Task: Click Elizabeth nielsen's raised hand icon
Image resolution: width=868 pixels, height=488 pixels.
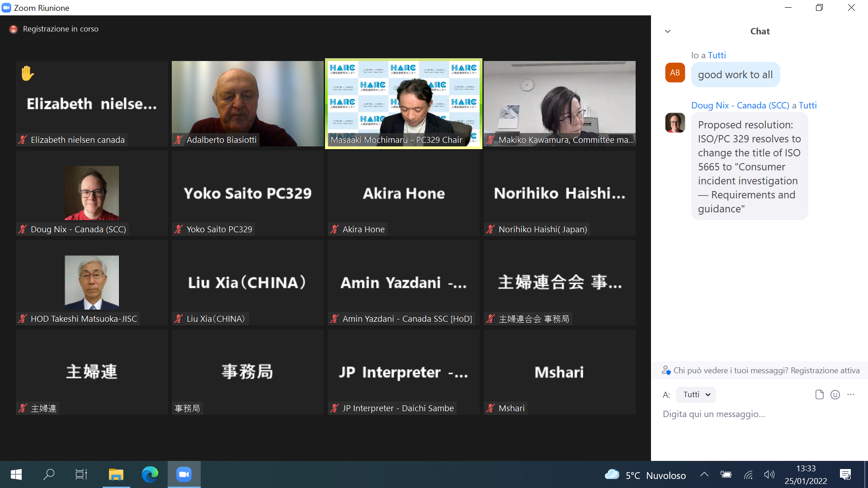Action: point(28,73)
